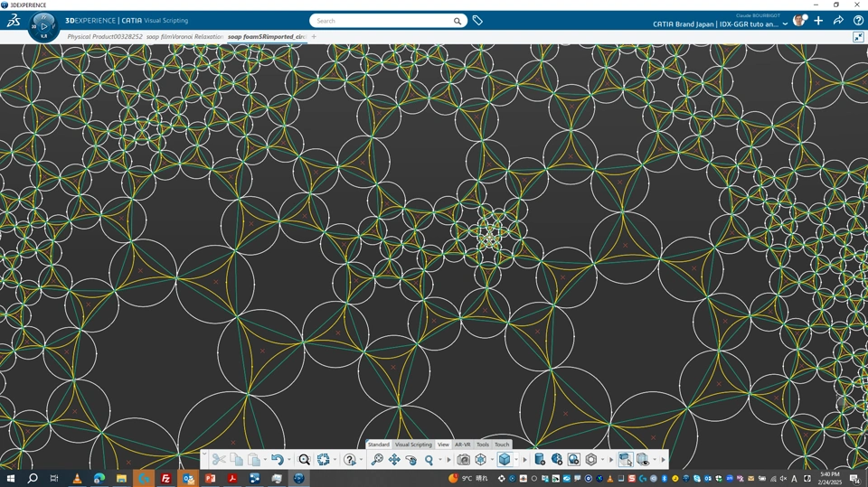Open VLC from the taskbar
The width and height of the screenshot is (868, 487).
click(x=77, y=478)
